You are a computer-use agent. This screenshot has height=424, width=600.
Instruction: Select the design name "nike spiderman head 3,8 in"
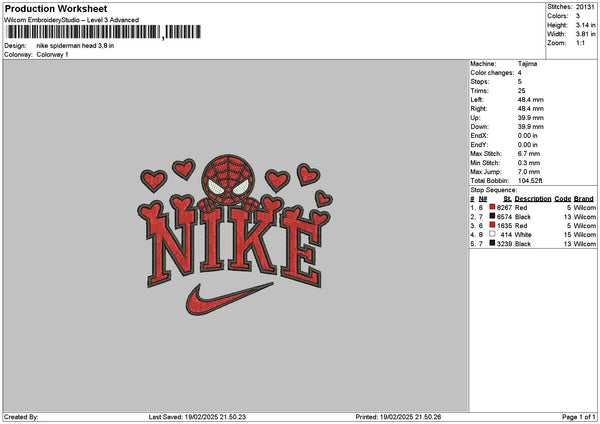click(x=75, y=46)
